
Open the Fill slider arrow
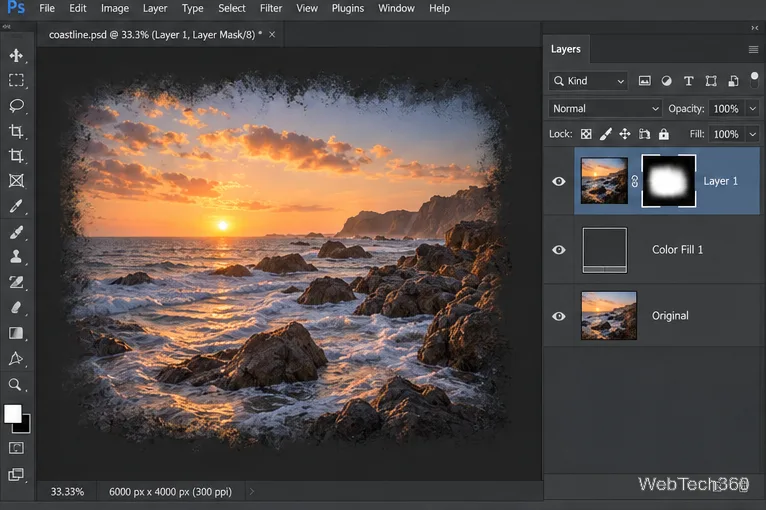coord(753,134)
